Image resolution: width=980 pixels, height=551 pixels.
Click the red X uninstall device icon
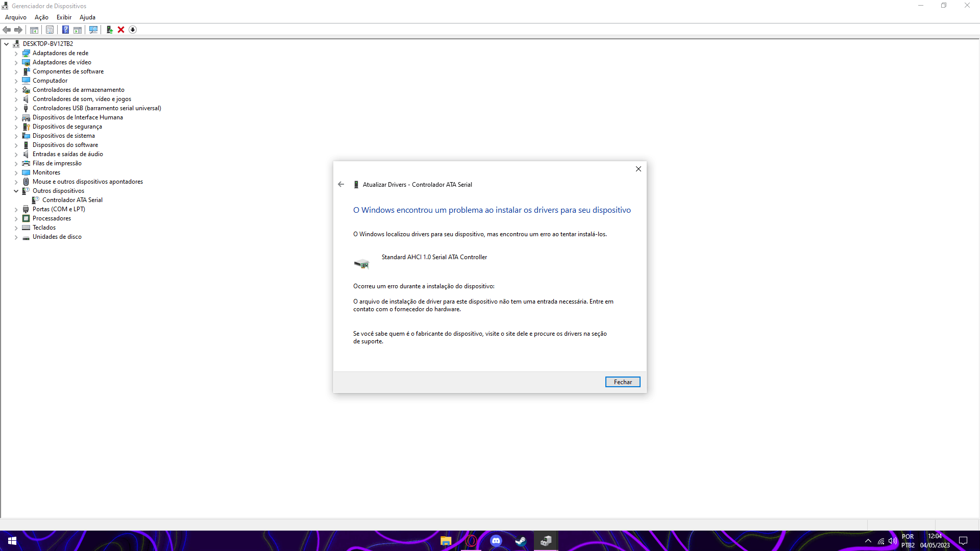(x=121, y=30)
